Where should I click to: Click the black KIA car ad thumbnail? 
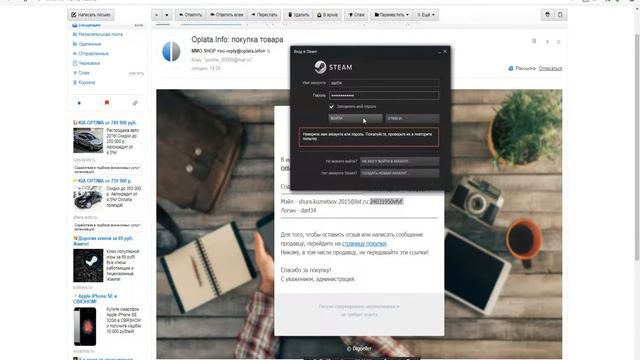pos(88,198)
